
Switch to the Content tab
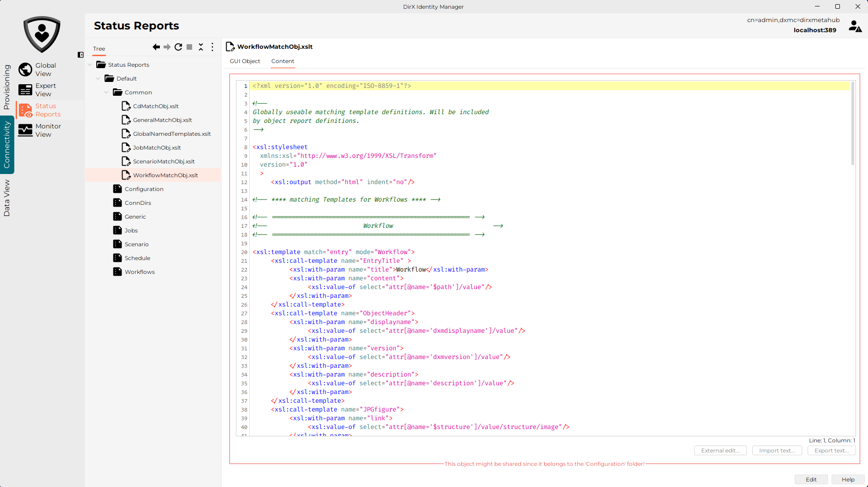coord(283,61)
